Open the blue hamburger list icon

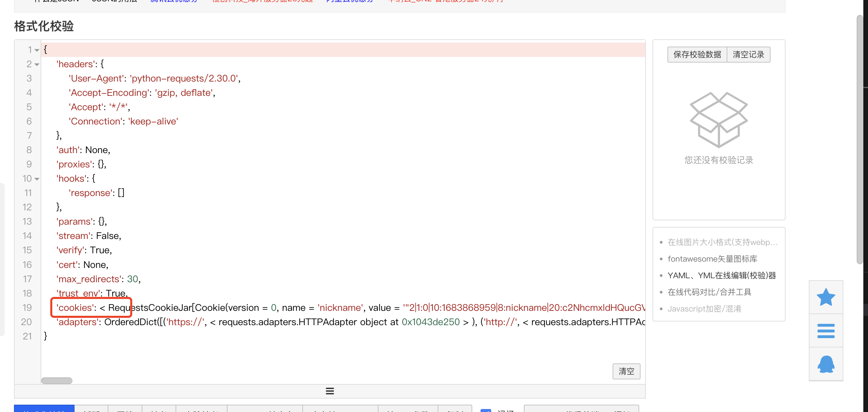[x=825, y=330]
